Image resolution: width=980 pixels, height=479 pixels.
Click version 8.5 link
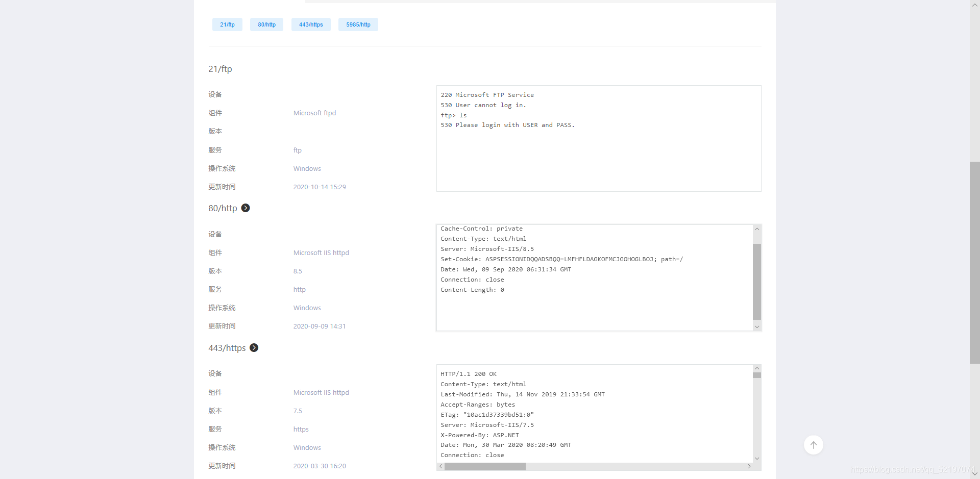298,271
